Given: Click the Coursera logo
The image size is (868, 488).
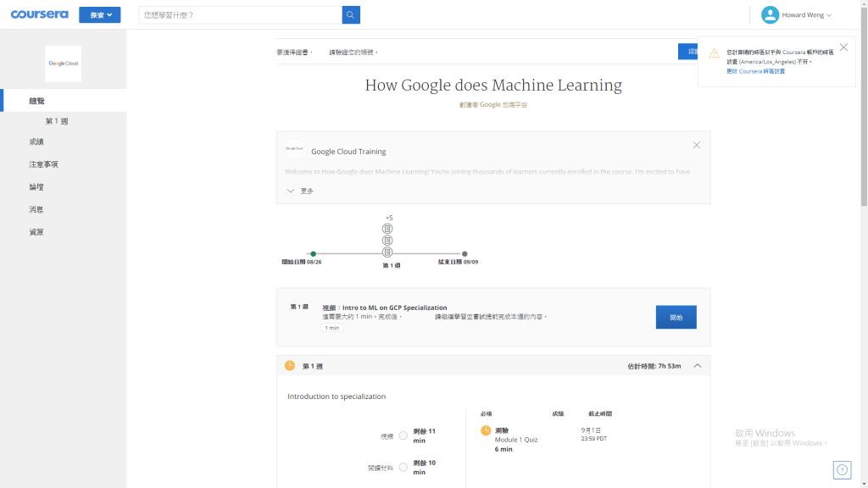Looking at the screenshot, I should click(39, 14).
